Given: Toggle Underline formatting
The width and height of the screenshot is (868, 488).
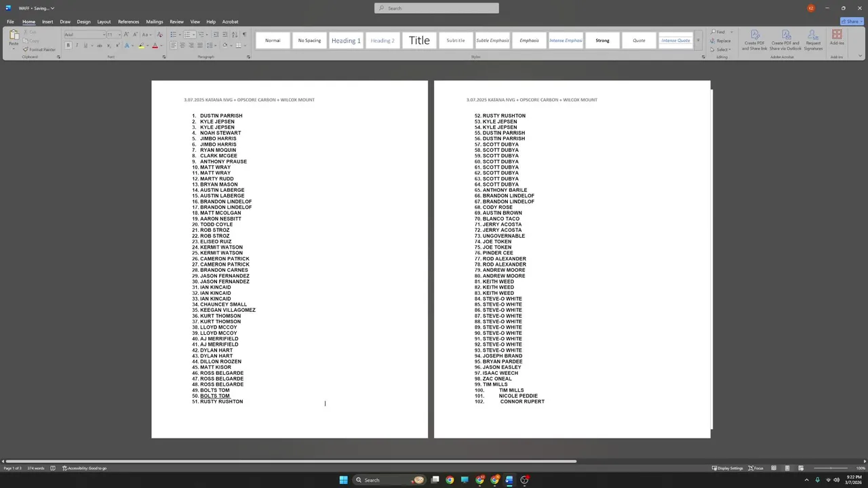Looking at the screenshot, I should pyautogui.click(x=85, y=45).
